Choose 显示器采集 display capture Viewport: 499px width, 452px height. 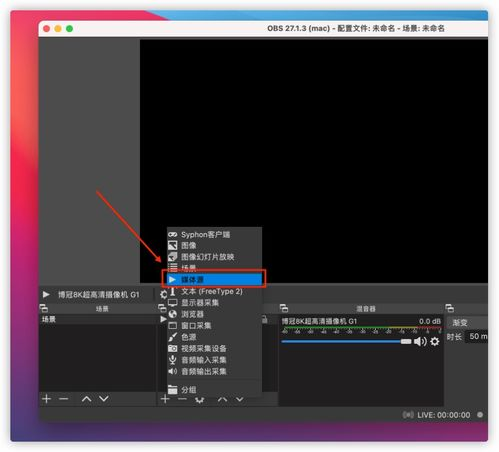214,303
